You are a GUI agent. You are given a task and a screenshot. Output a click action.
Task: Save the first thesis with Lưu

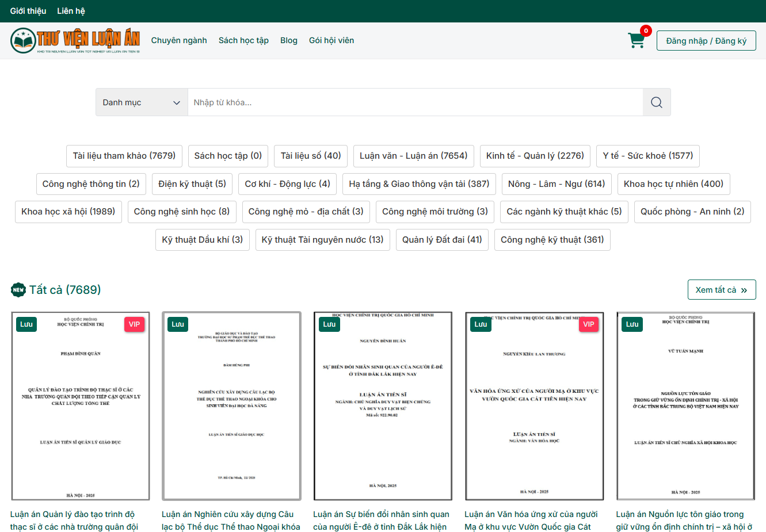coord(26,324)
